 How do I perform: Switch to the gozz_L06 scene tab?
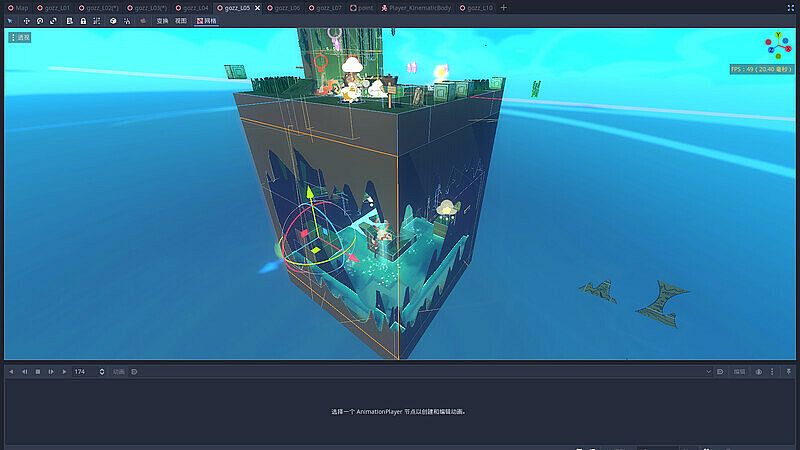[285, 7]
